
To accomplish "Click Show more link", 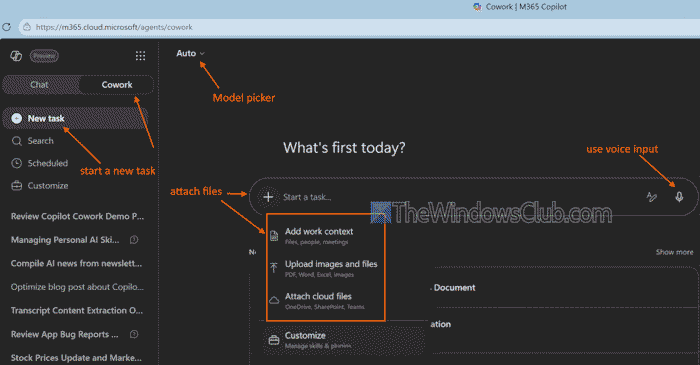I will (x=674, y=252).
